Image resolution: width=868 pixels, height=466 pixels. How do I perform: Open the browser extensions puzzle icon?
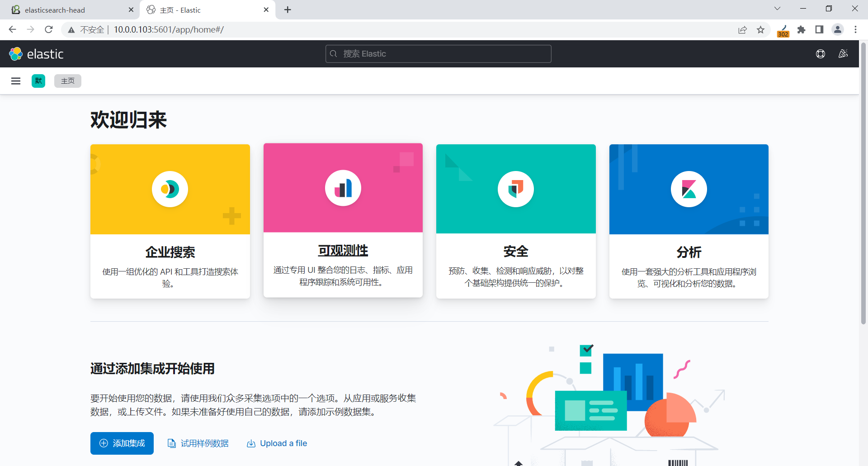[802, 29]
